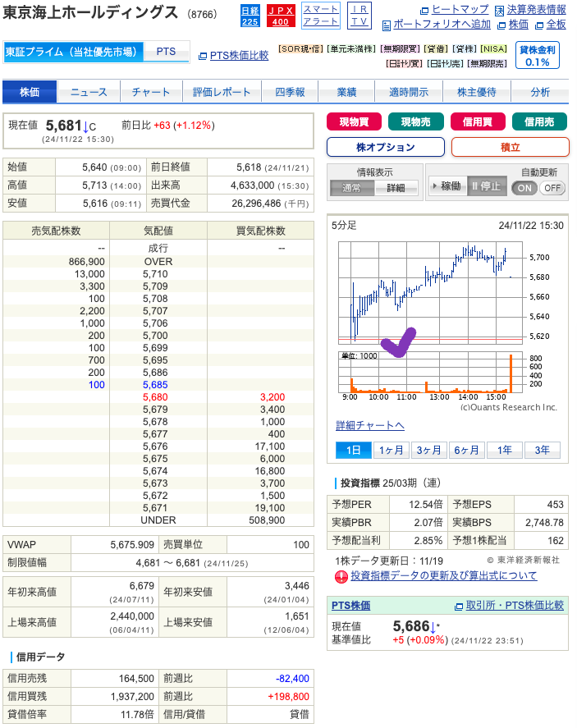Click the 現物売 button
Viewport: 577px width, 728px height.
pos(416,121)
